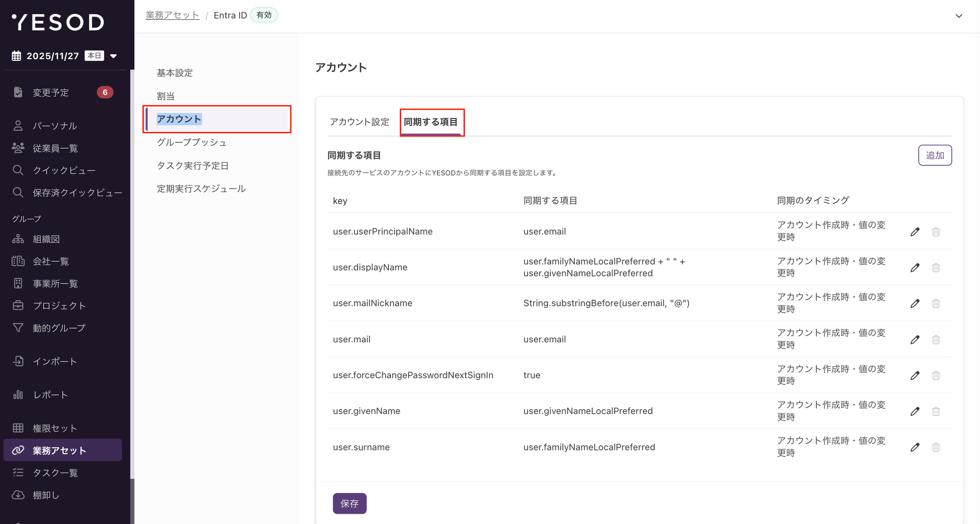Open インポート in the sidebar
Screen dimensions: 980x524
click(54, 361)
